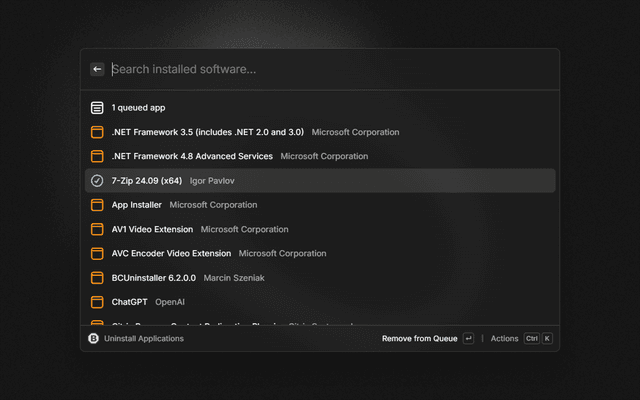Click the OpenAI publisher label

coord(170,302)
